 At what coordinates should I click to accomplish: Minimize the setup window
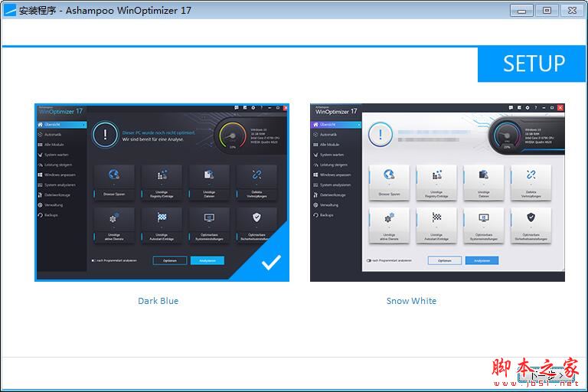click(x=521, y=11)
